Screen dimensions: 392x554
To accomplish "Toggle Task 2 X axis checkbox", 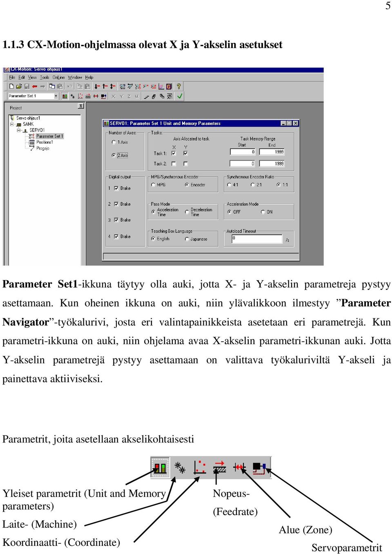I will 174,164.
